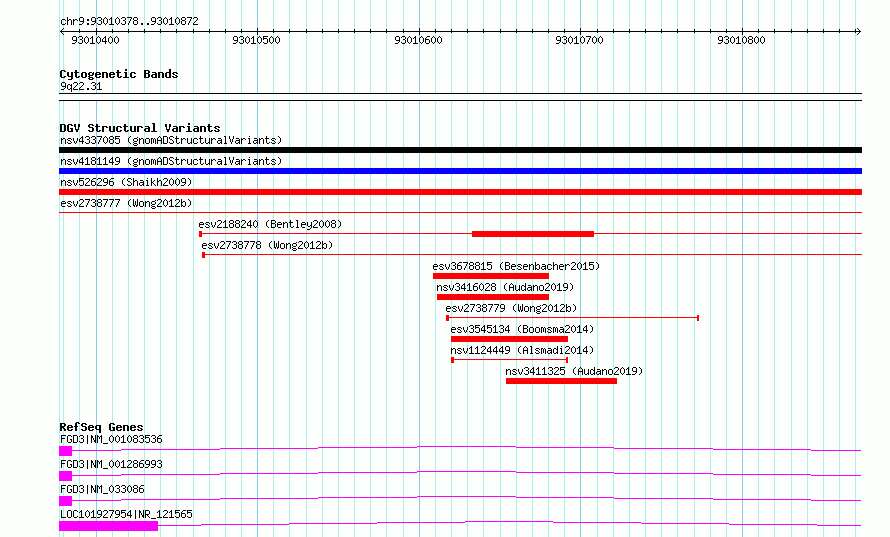890x537 pixels.
Task: Open variant nsv4337085 label
Action: tap(171, 140)
